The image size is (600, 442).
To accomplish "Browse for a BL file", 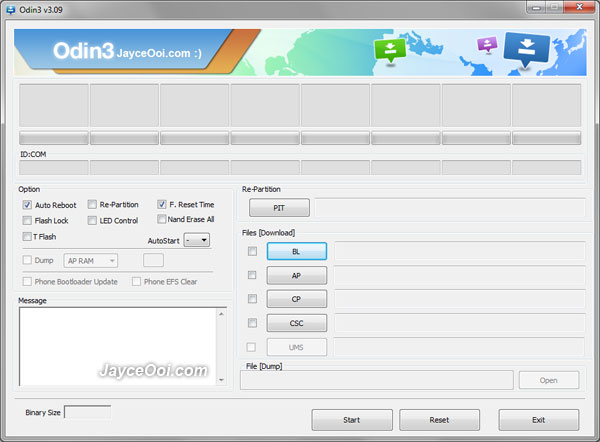I will coord(297,251).
